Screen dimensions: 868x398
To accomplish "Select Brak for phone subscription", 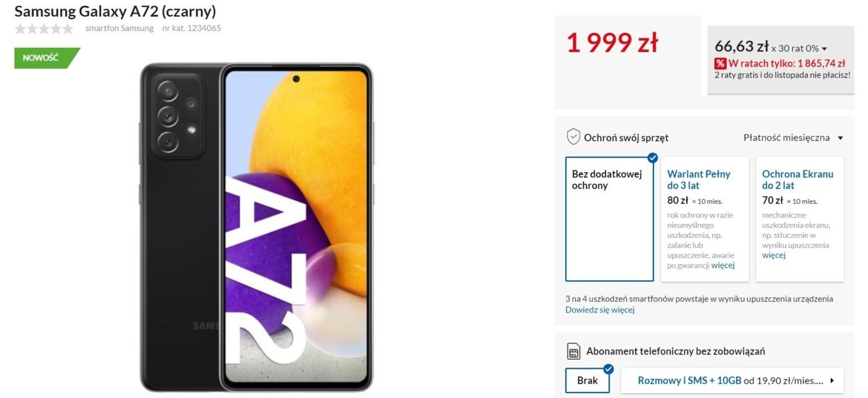I will click(587, 381).
